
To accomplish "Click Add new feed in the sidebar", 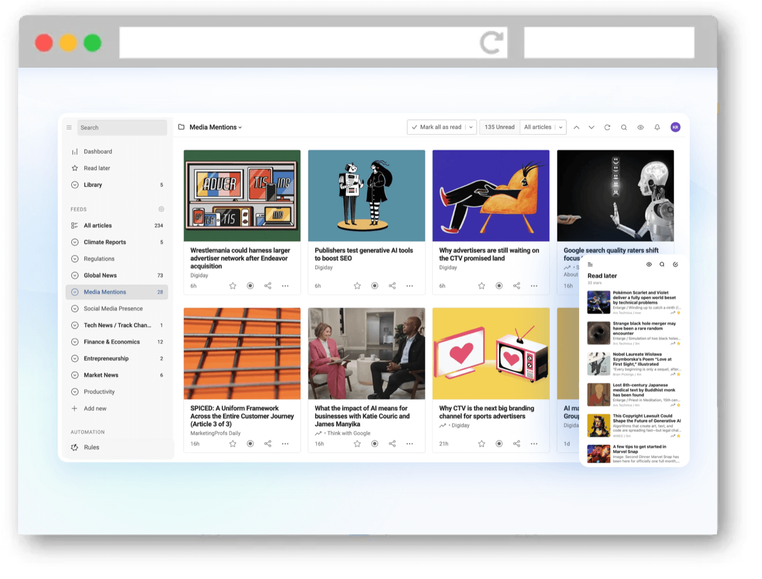I will [95, 408].
